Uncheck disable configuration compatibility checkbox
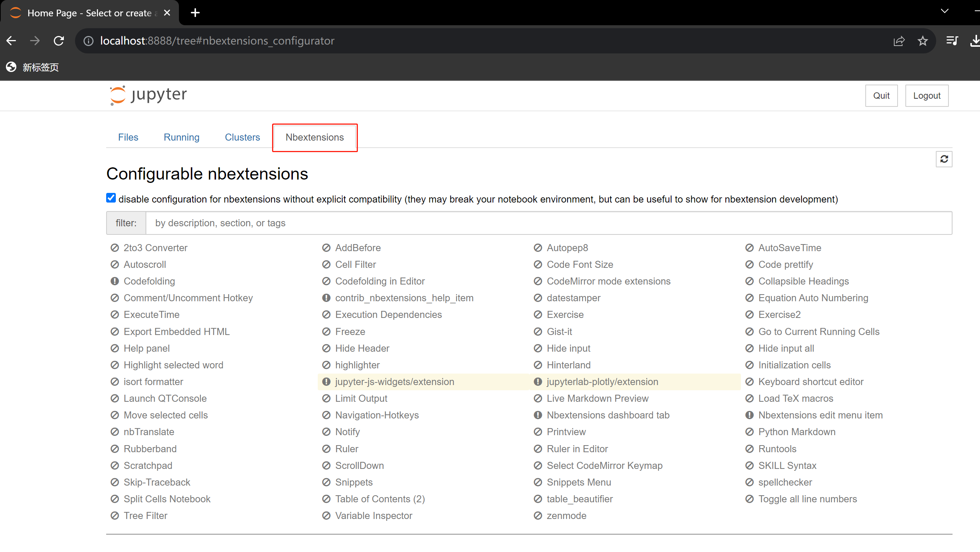Viewport: 980px width, 552px height. click(111, 198)
